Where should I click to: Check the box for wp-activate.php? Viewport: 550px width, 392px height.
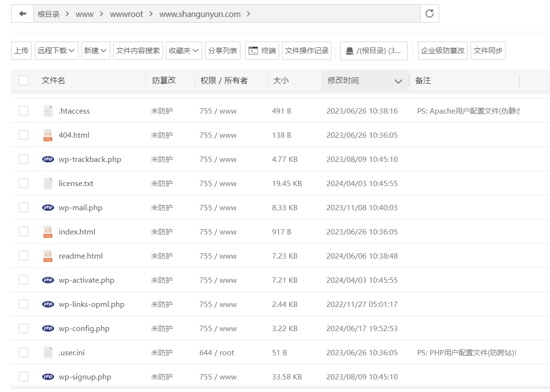coord(24,280)
